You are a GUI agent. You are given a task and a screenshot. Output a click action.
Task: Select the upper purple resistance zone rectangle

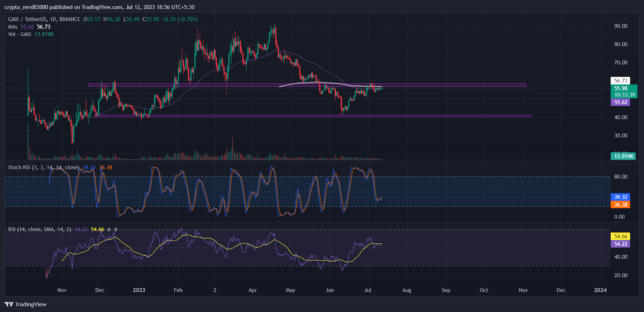(x=307, y=85)
